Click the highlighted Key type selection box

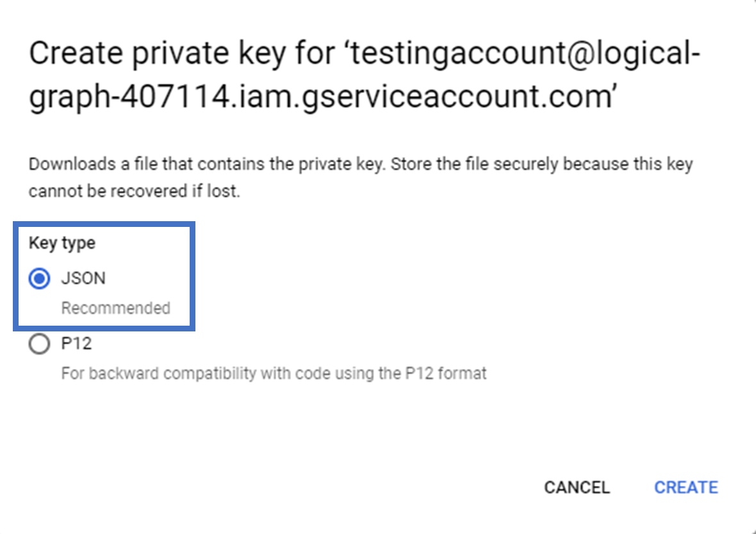(x=104, y=276)
